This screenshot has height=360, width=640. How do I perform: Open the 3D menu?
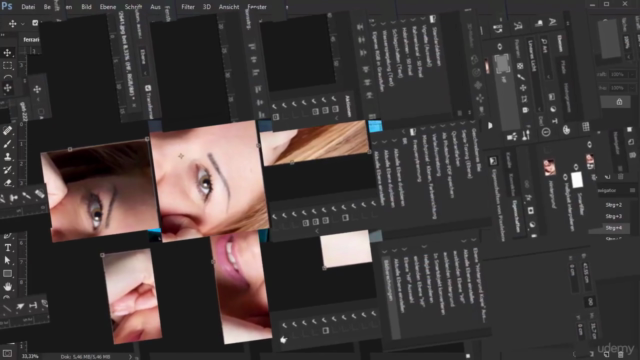tap(207, 7)
